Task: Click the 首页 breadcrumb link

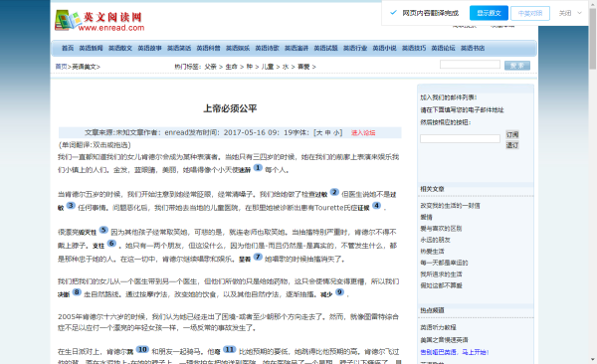Action: tap(61, 67)
